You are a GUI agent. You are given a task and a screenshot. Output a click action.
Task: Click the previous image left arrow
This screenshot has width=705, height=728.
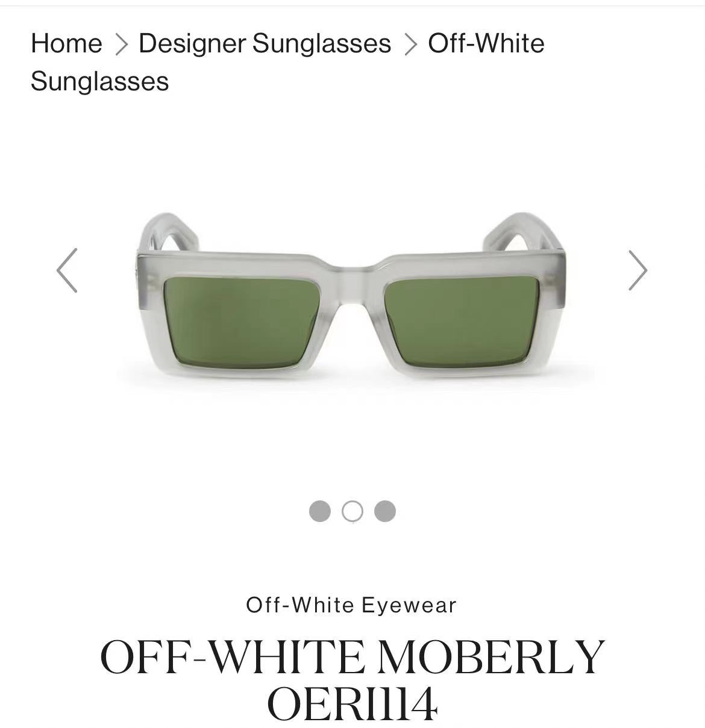[67, 270]
